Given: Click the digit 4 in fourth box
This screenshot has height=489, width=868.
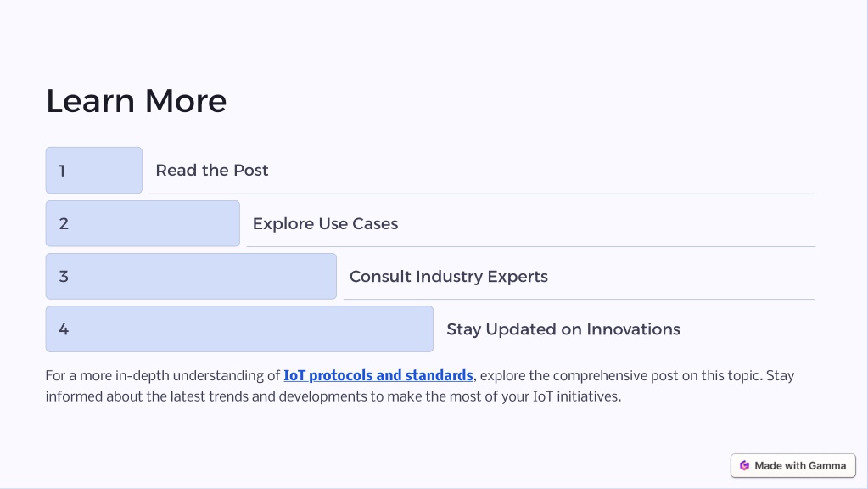Looking at the screenshot, I should click(x=64, y=329).
